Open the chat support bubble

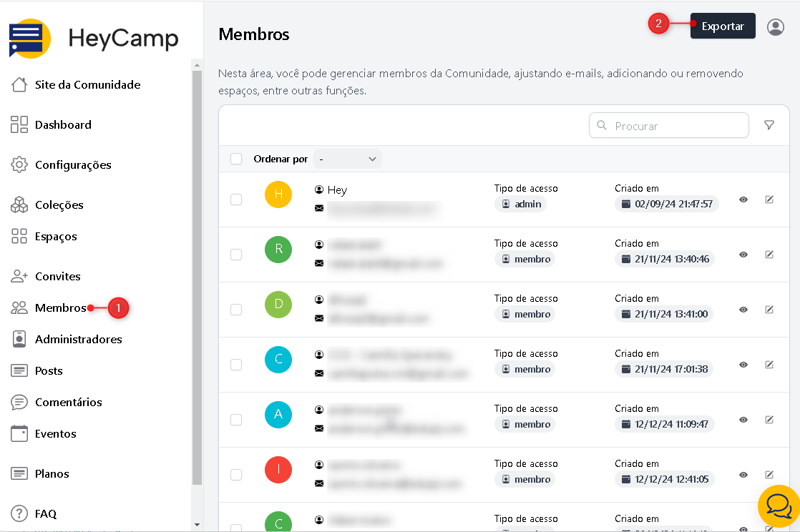click(x=778, y=506)
